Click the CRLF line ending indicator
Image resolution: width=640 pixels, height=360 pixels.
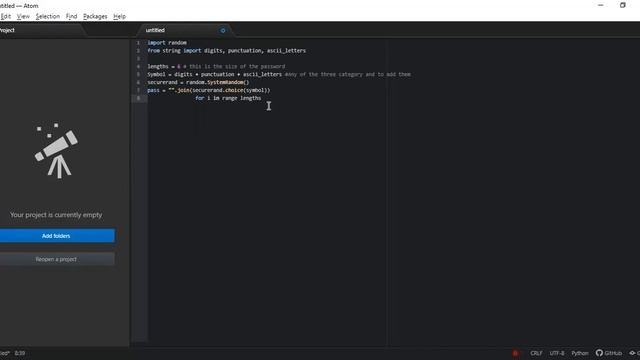tap(536, 353)
